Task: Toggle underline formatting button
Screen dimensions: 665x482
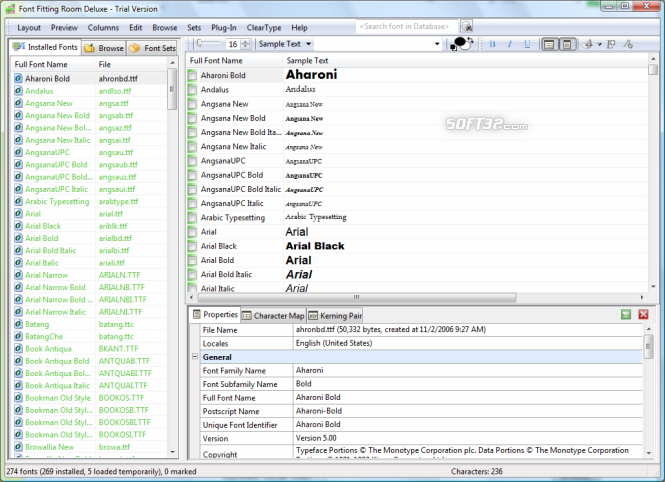Action: (527, 44)
